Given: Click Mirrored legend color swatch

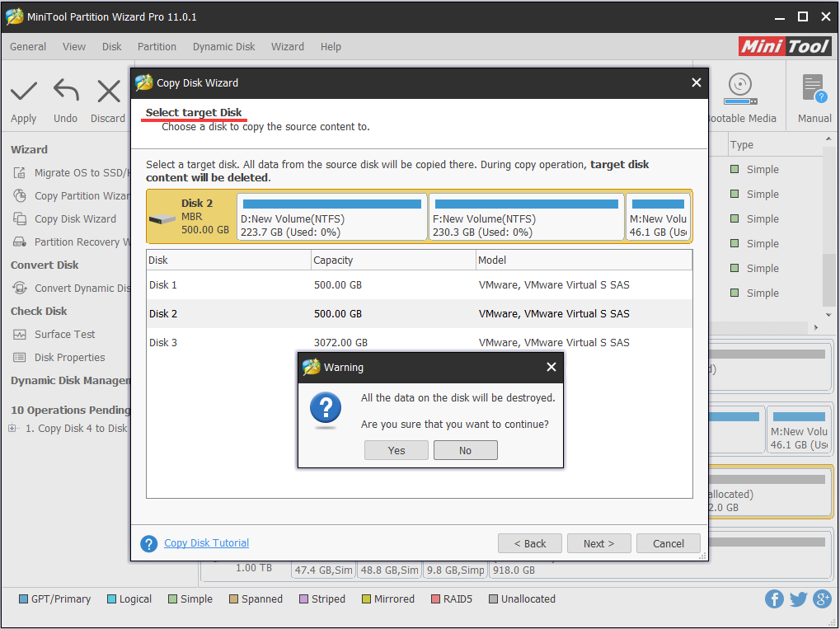Looking at the screenshot, I should tap(367, 599).
